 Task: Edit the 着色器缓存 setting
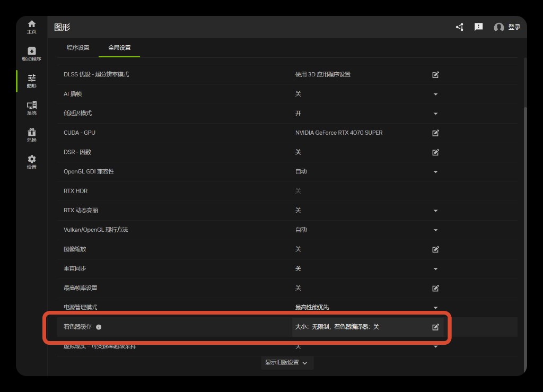[x=435, y=327]
